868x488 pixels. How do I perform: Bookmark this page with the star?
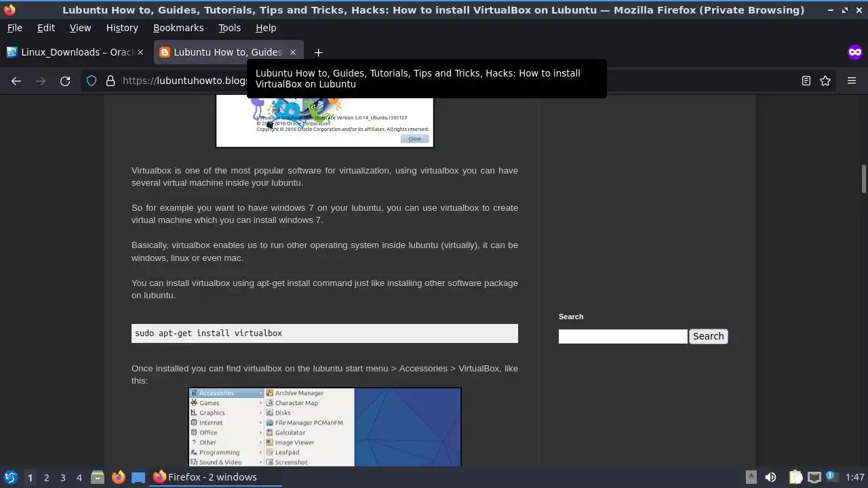pos(825,81)
